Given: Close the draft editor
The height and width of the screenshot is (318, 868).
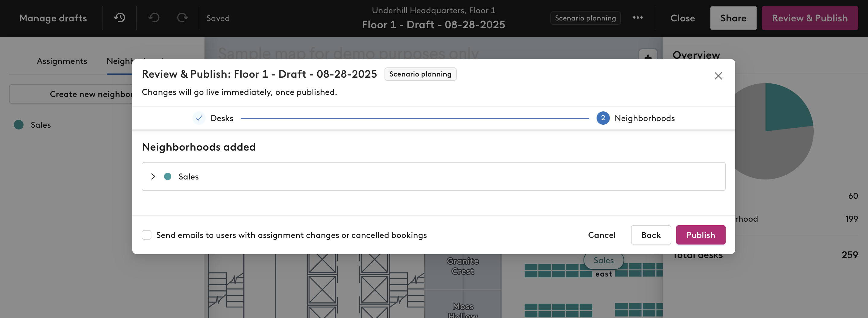Looking at the screenshot, I should tap(682, 18).
